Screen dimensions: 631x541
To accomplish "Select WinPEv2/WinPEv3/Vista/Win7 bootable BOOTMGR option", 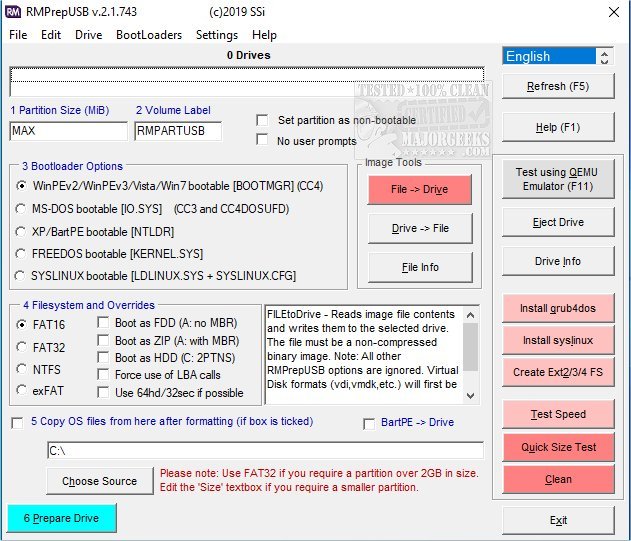I will (21, 186).
